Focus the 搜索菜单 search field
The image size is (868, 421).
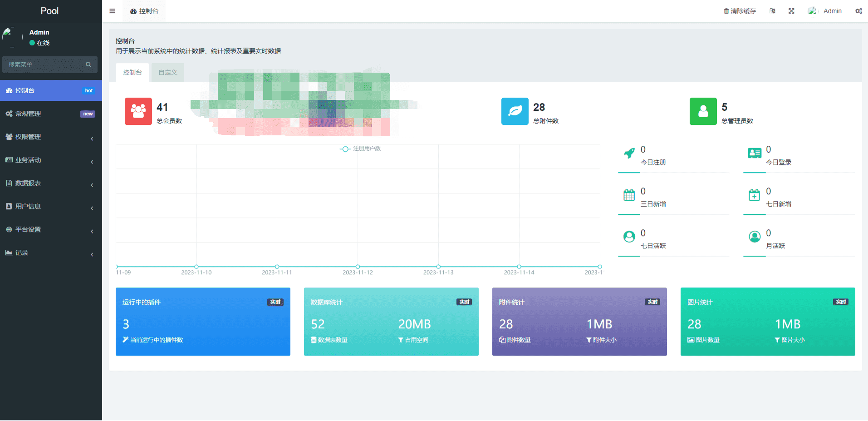point(45,64)
